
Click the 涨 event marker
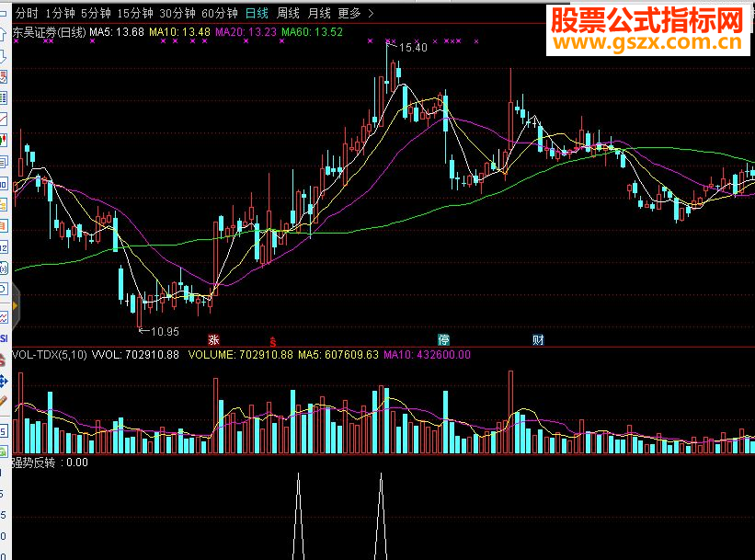click(213, 340)
